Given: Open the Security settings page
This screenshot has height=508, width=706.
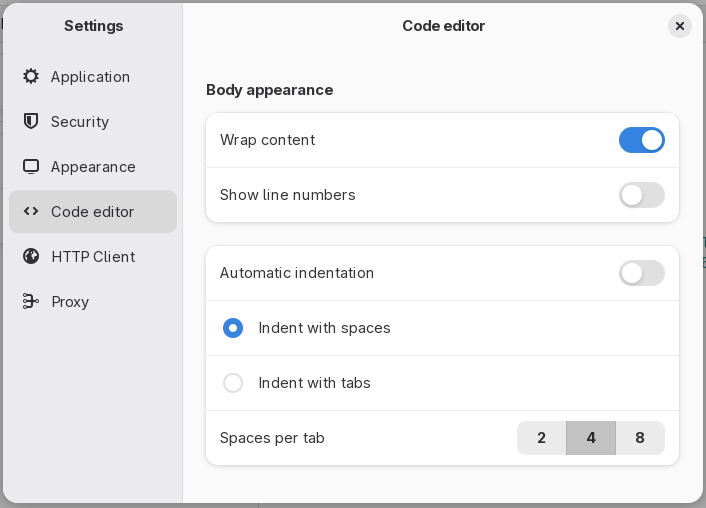Looking at the screenshot, I should click(x=93, y=122).
